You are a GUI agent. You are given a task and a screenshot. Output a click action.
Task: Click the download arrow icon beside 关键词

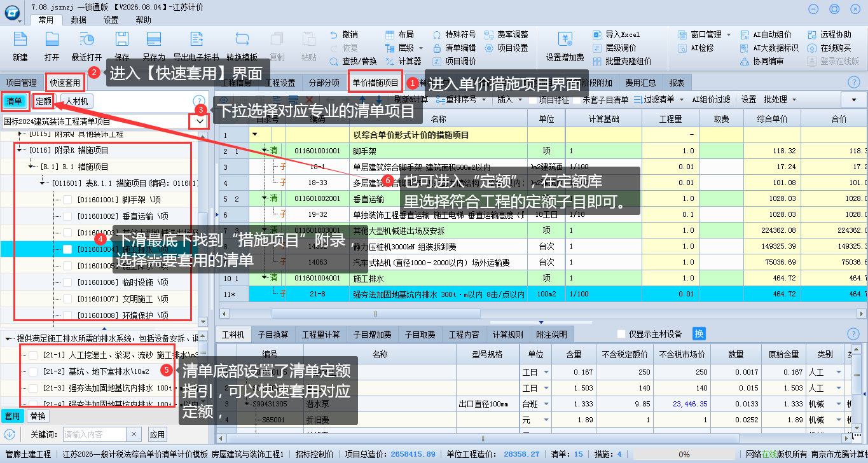click(x=10, y=434)
